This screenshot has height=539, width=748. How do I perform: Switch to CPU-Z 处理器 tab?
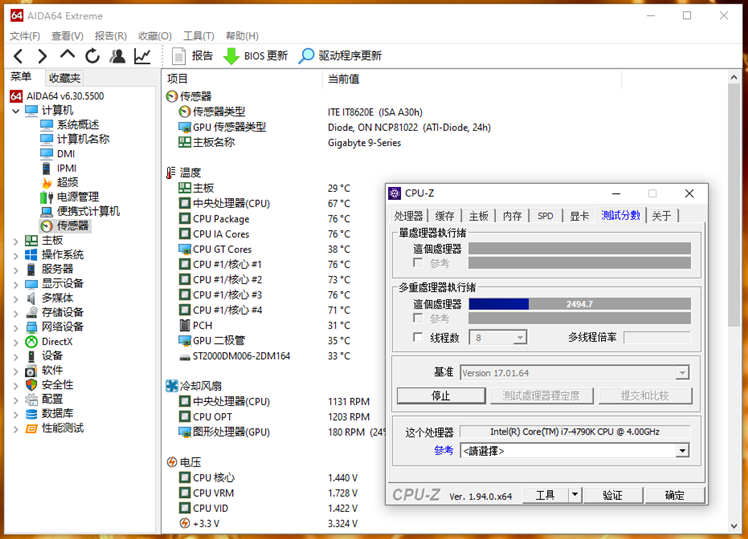click(x=409, y=216)
